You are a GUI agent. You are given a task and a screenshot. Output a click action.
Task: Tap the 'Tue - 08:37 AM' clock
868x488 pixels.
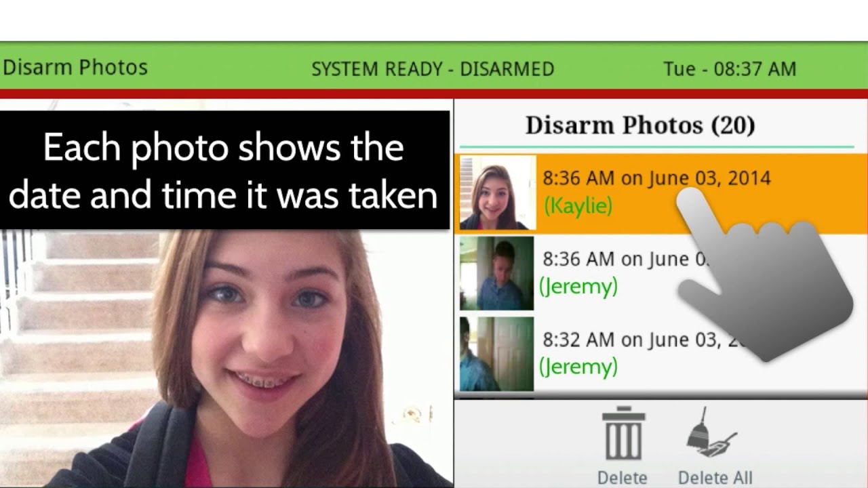point(730,69)
